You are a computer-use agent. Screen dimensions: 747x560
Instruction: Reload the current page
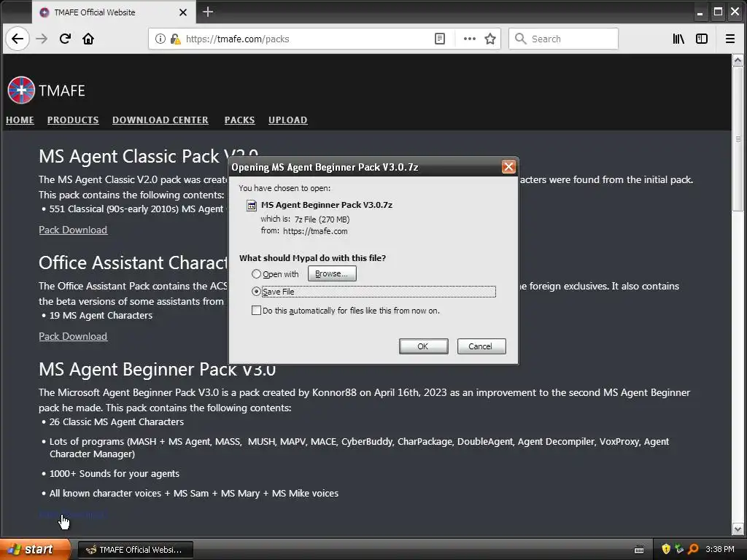click(x=65, y=39)
